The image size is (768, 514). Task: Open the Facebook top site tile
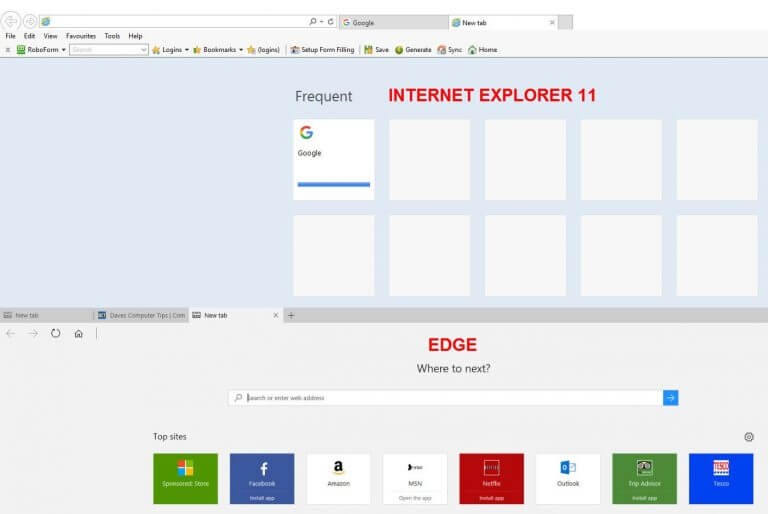coord(262,479)
